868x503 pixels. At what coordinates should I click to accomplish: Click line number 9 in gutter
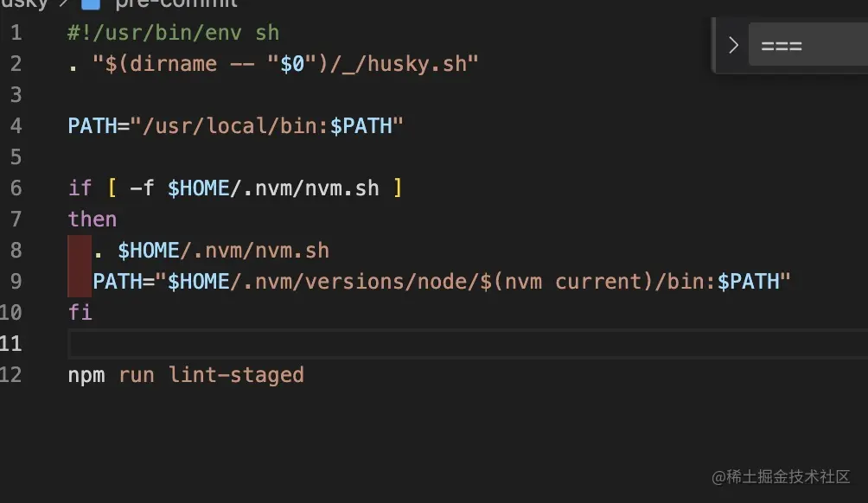coord(16,282)
